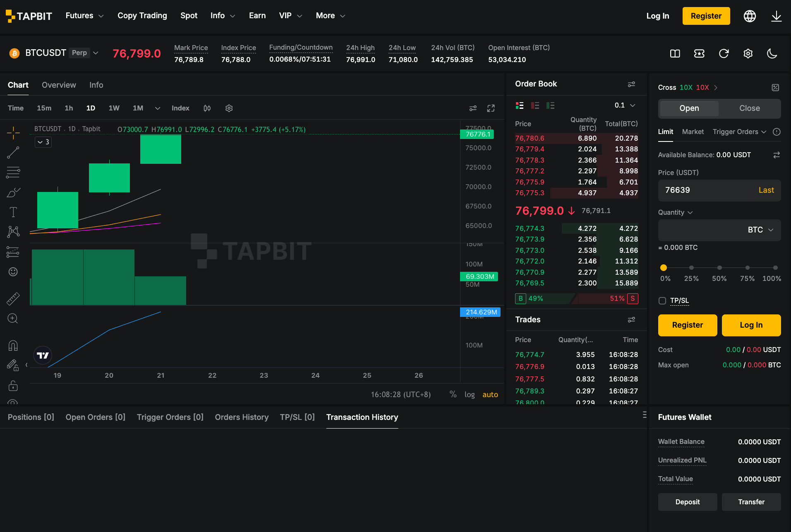
Task: Click the TradingView logo on chart
Action: coord(43,355)
